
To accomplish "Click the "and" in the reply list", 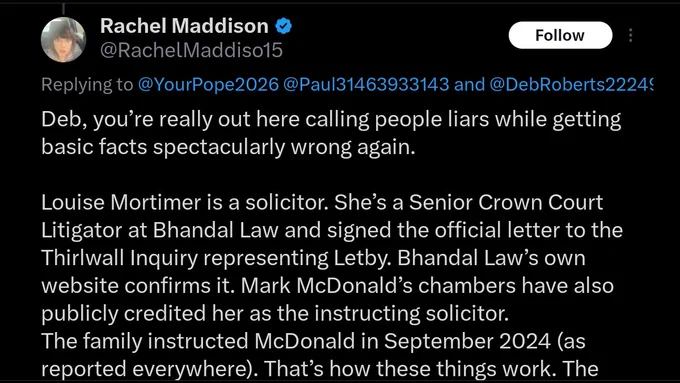I will click(469, 84).
